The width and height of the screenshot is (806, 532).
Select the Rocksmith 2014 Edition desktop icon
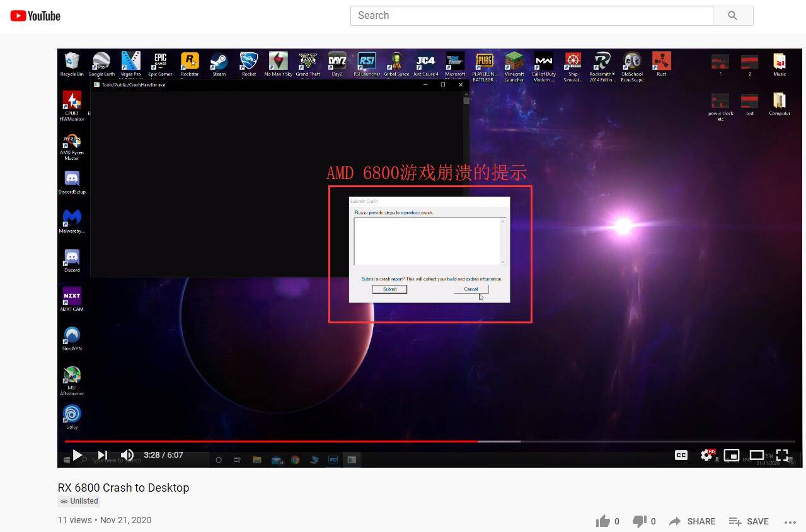[602, 67]
